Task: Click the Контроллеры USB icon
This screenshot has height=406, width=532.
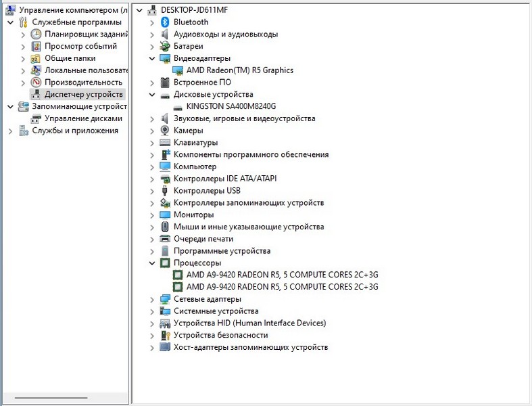Action: coord(165,191)
